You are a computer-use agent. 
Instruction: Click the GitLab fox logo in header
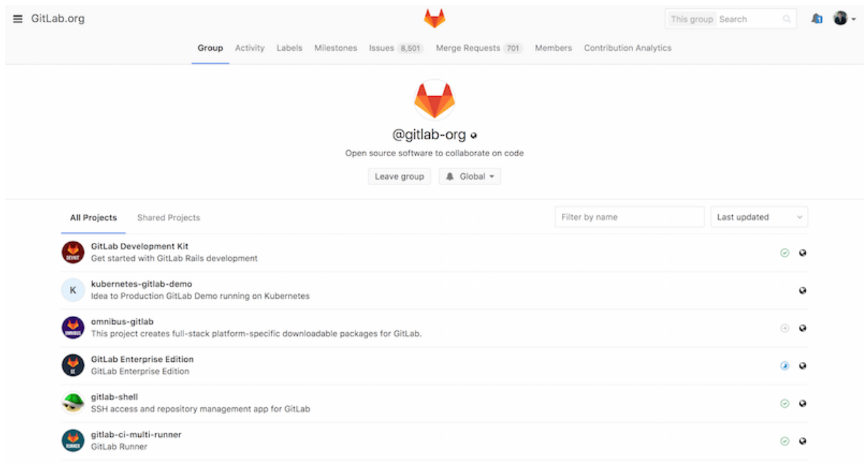(x=434, y=19)
